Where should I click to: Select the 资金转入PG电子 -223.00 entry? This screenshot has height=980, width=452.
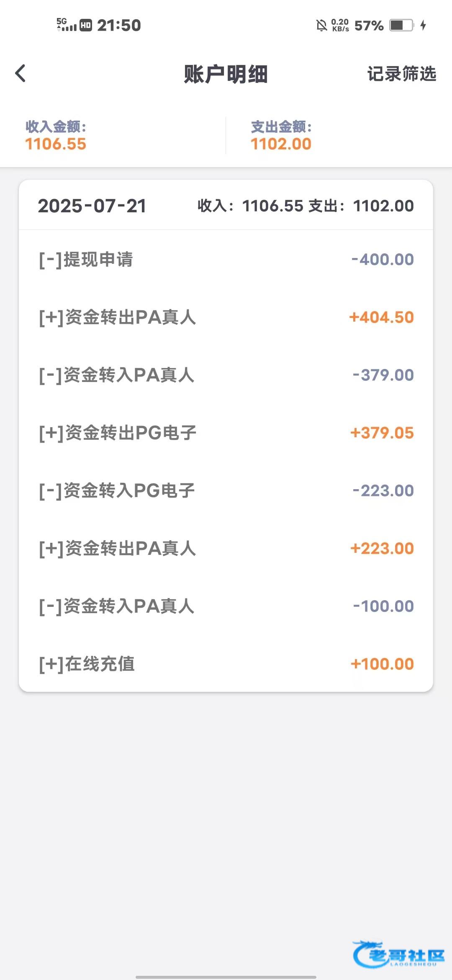[x=226, y=490]
